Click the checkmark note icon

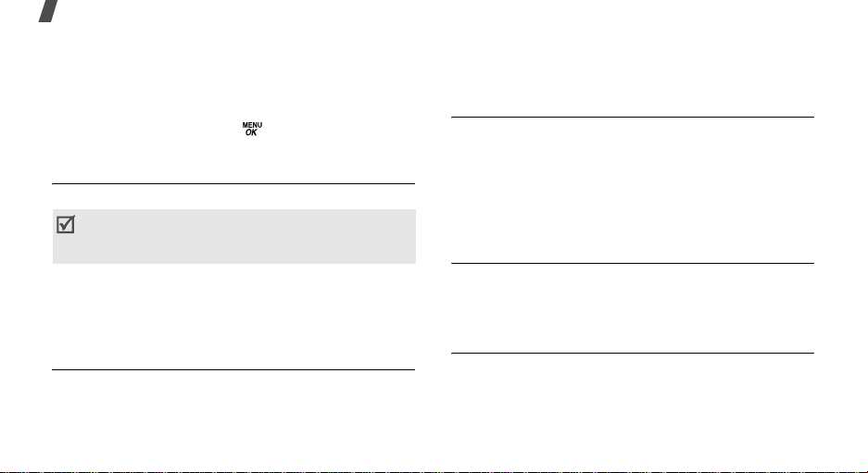click(66, 224)
